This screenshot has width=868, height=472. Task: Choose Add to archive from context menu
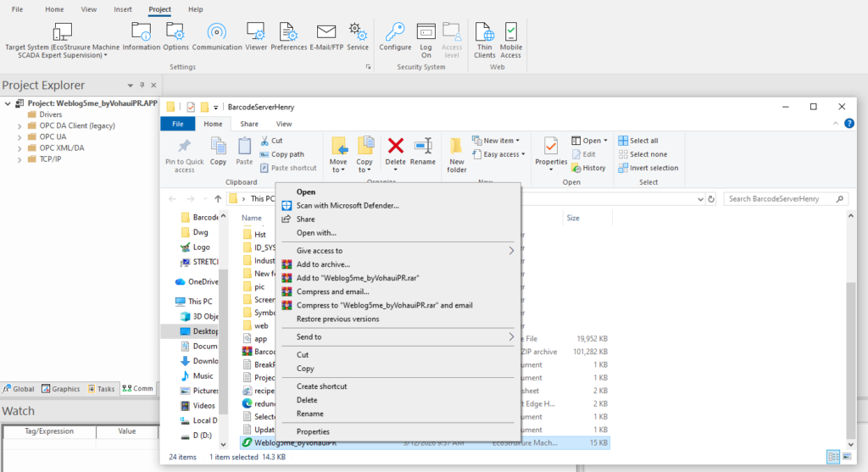click(322, 264)
